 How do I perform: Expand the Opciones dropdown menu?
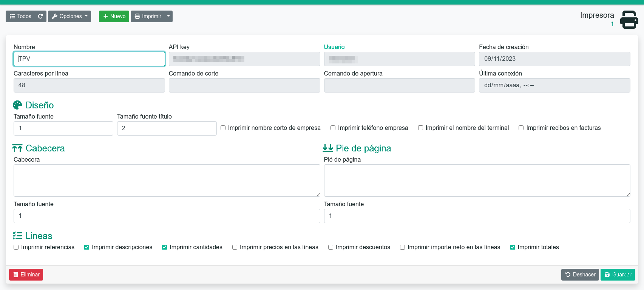pos(69,16)
